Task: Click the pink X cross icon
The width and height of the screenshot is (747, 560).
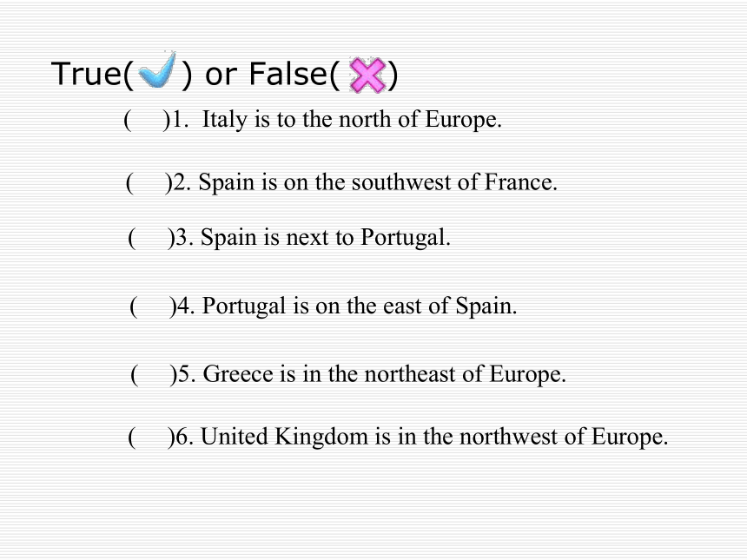Action: click(367, 75)
